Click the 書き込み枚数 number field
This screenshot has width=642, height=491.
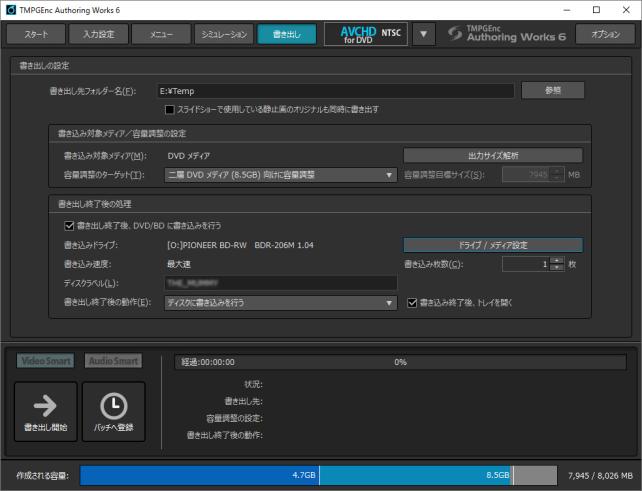(526, 264)
